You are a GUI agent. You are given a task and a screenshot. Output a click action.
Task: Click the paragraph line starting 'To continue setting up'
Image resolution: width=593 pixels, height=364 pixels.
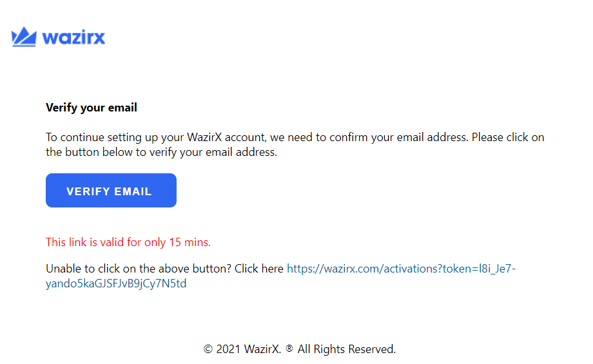click(x=295, y=137)
